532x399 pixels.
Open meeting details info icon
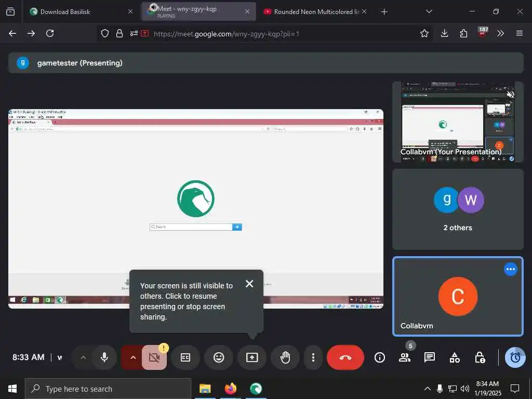tap(380, 357)
